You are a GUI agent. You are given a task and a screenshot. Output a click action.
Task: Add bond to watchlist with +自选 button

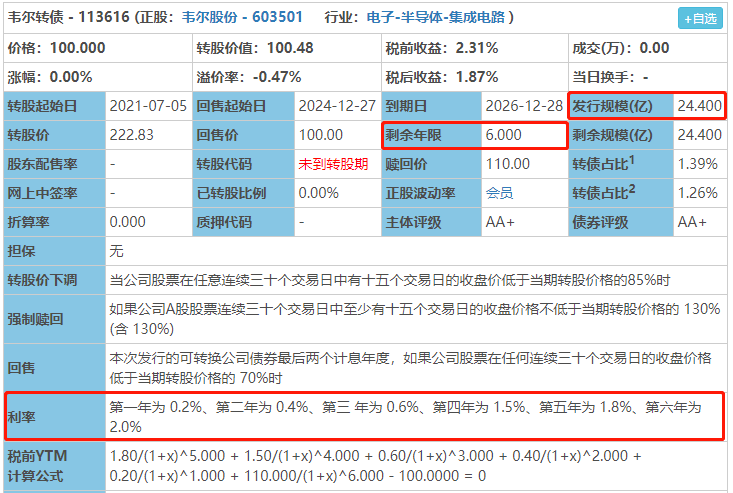tap(700, 19)
